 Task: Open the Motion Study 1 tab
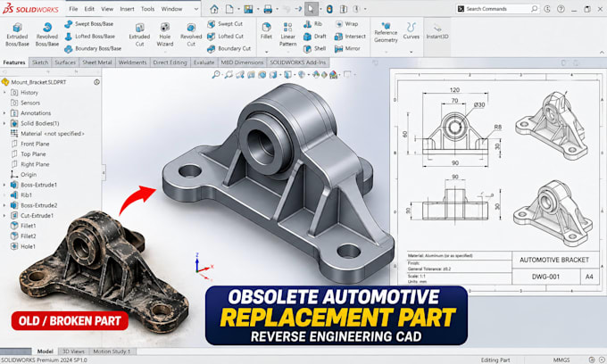pos(112,352)
